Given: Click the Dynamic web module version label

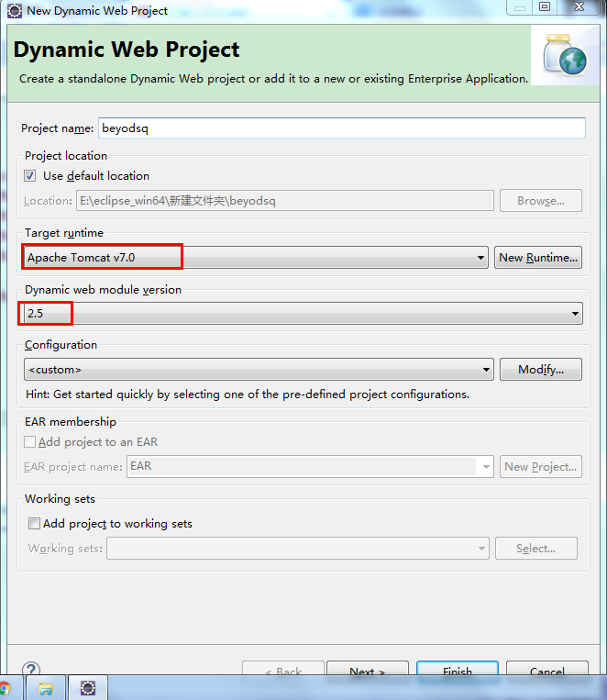Looking at the screenshot, I should tap(103, 290).
